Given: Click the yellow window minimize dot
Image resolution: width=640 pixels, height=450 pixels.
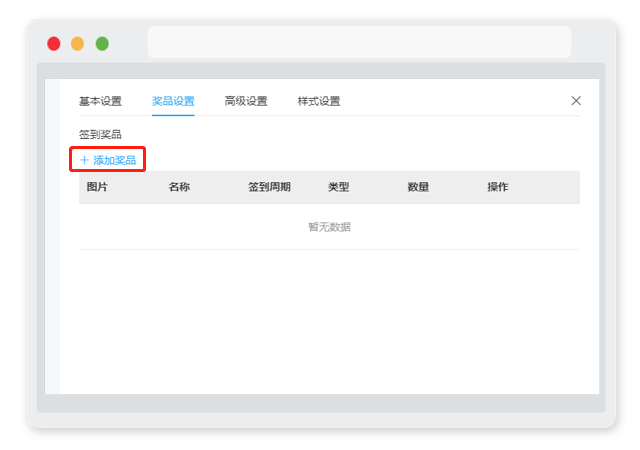Looking at the screenshot, I should point(78,44).
